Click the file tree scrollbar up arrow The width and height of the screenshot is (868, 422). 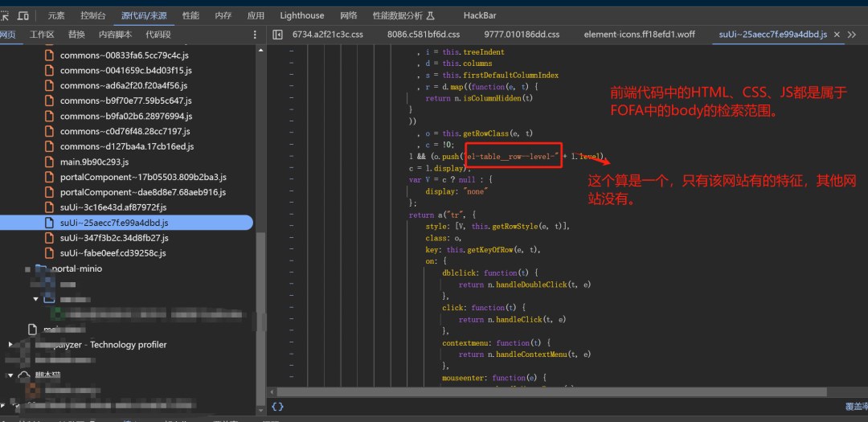pyautogui.click(x=260, y=49)
